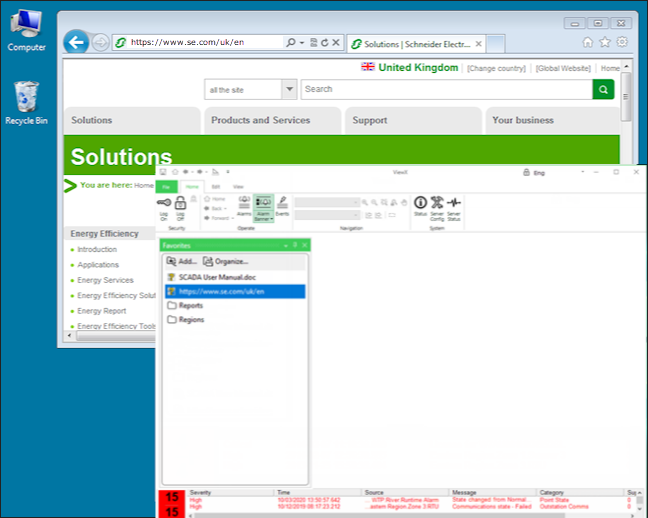
Task: Open the Alarms list icon
Action: pyautogui.click(x=244, y=202)
